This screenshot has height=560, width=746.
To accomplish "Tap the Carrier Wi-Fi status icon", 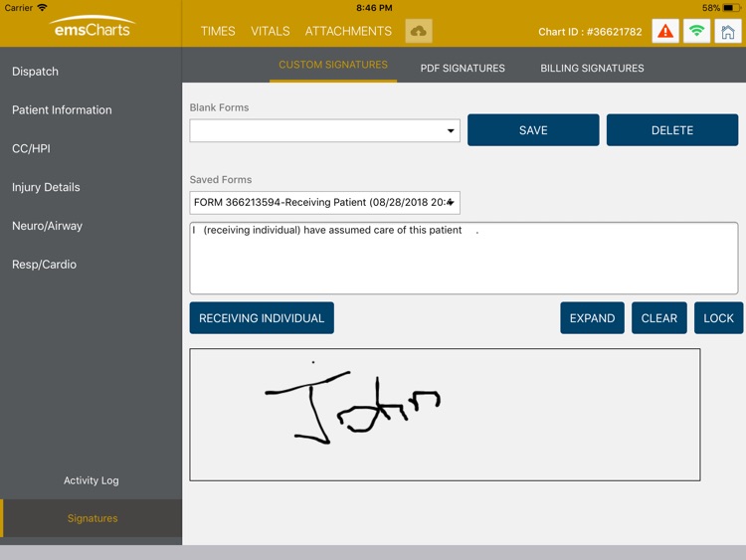I will 43,8.
